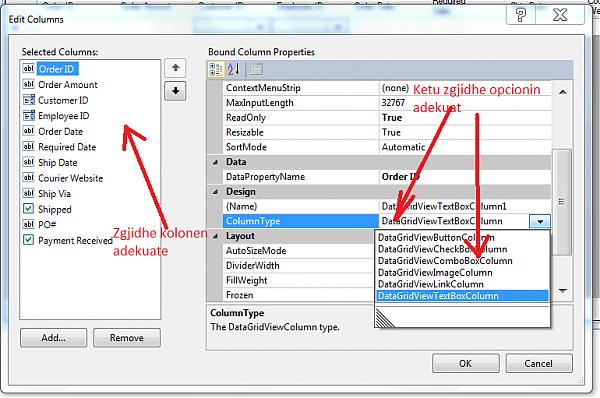600x398 pixels.
Task: Choose DataGridViewCheckBoxColumn from the list
Action: (x=462, y=249)
